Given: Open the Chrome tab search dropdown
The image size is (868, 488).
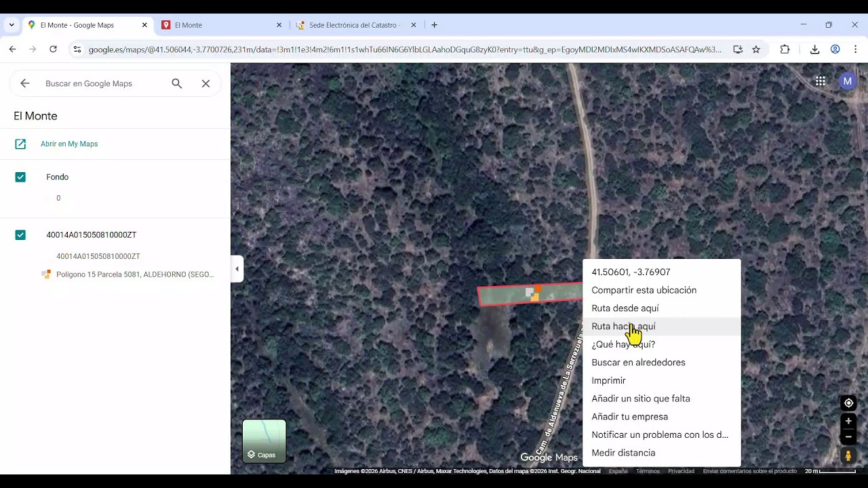Looking at the screenshot, I should click(12, 25).
